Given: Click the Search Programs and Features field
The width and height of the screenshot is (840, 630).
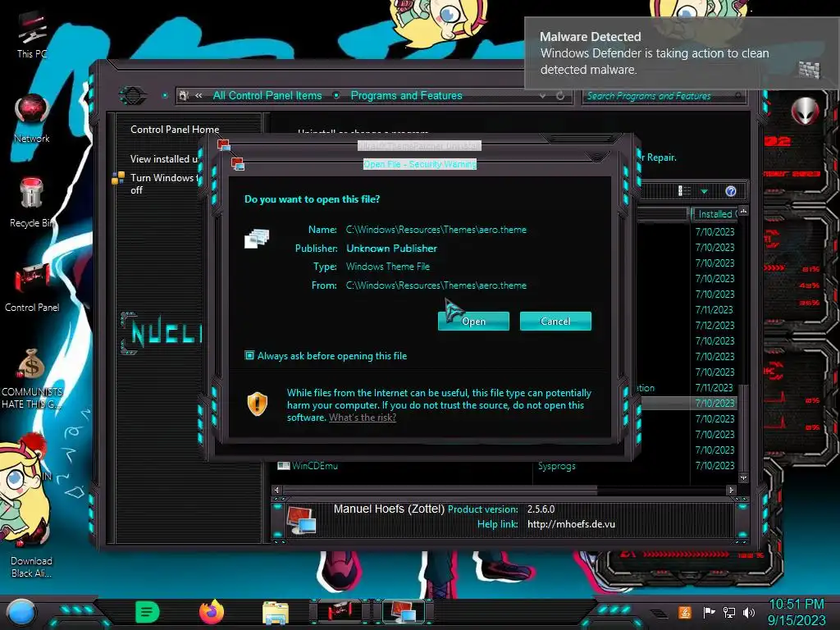Looking at the screenshot, I should click(x=663, y=96).
